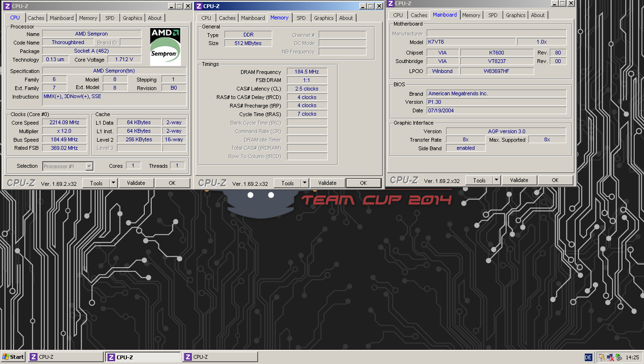The width and height of the screenshot is (644, 364).
Task: Click the 'K7VT6' motherboard model value
Action: click(471, 42)
